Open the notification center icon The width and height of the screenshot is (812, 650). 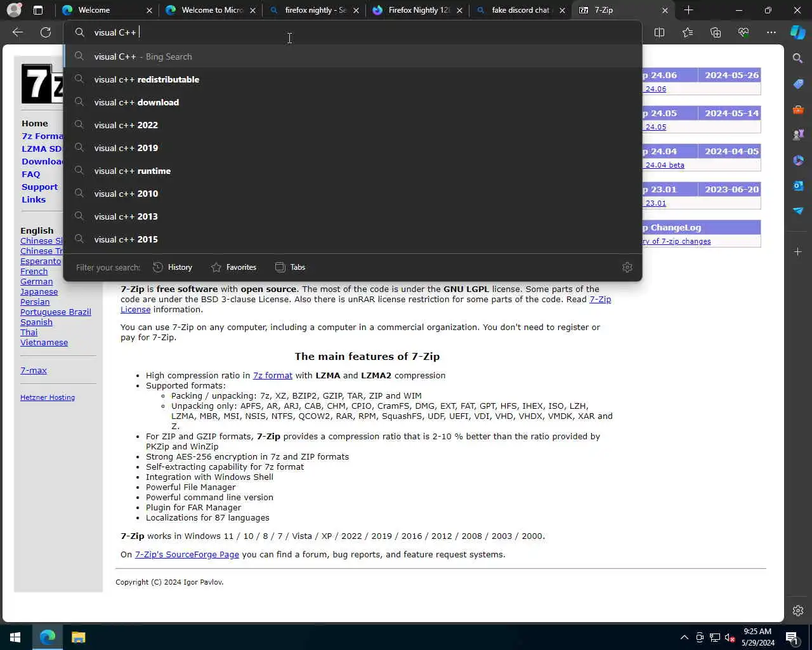(x=792, y=637)
